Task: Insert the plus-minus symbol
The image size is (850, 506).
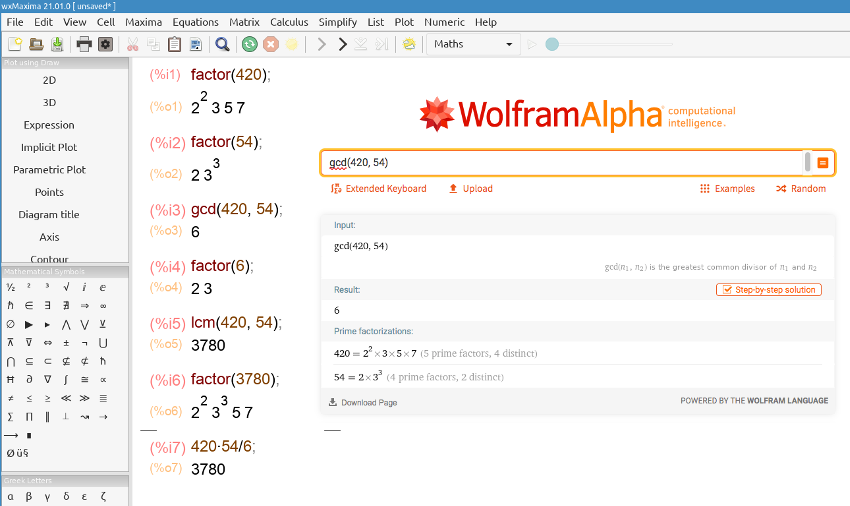Action: 66,343
